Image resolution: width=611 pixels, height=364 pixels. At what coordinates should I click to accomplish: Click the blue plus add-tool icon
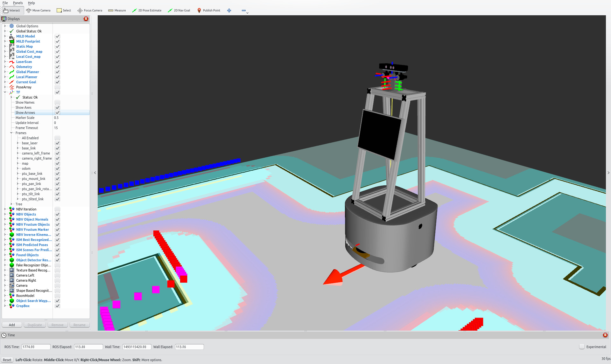click(x=229, y=10)
